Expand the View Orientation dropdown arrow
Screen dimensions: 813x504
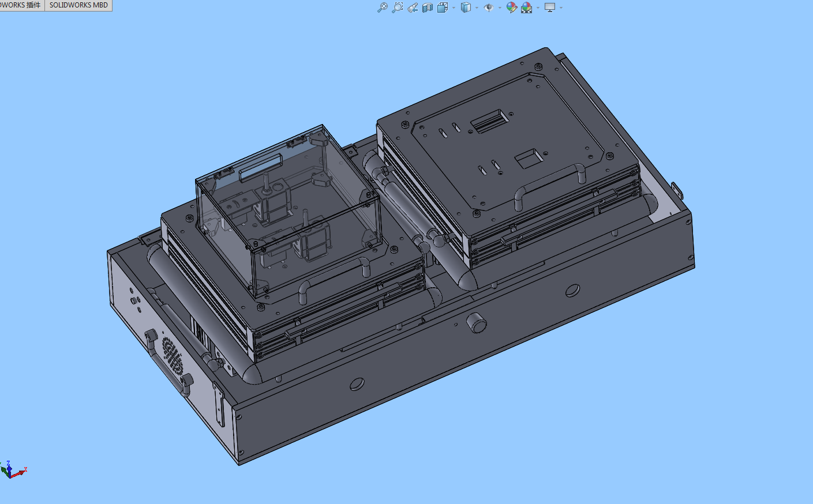454,7
